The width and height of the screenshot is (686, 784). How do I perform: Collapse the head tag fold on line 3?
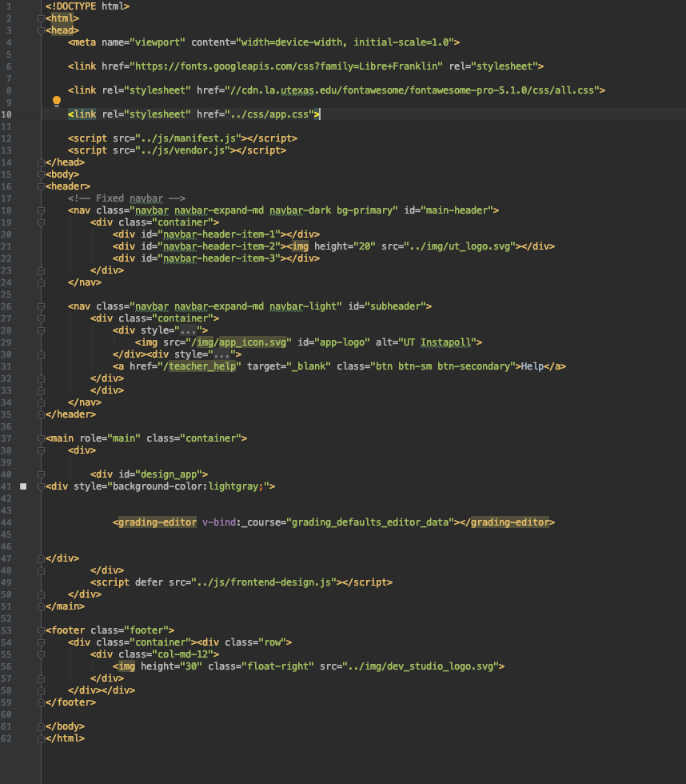click(41, 30)
